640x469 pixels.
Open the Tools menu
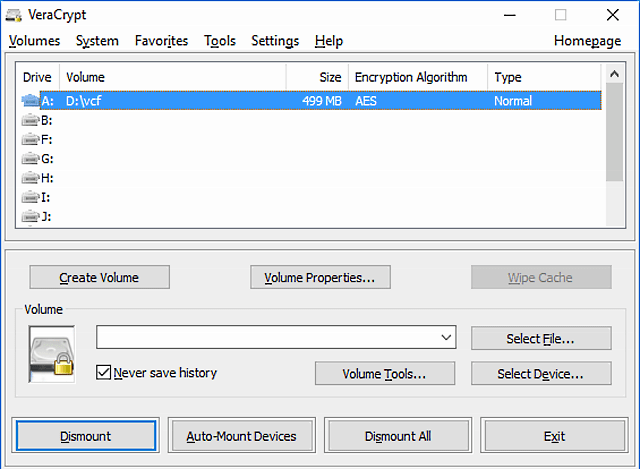pos(220,41)
